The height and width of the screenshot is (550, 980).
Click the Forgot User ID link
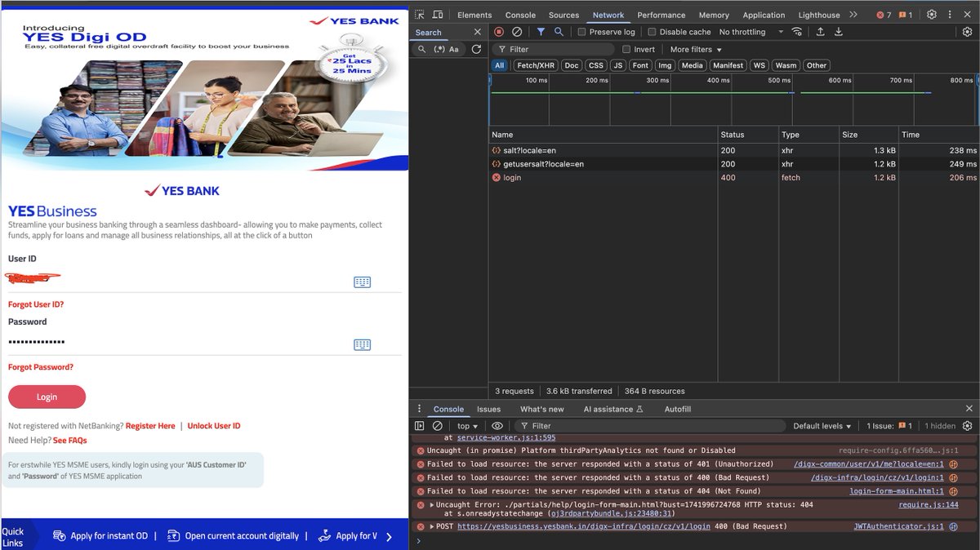pyautogui.click(x=36, y=304)
